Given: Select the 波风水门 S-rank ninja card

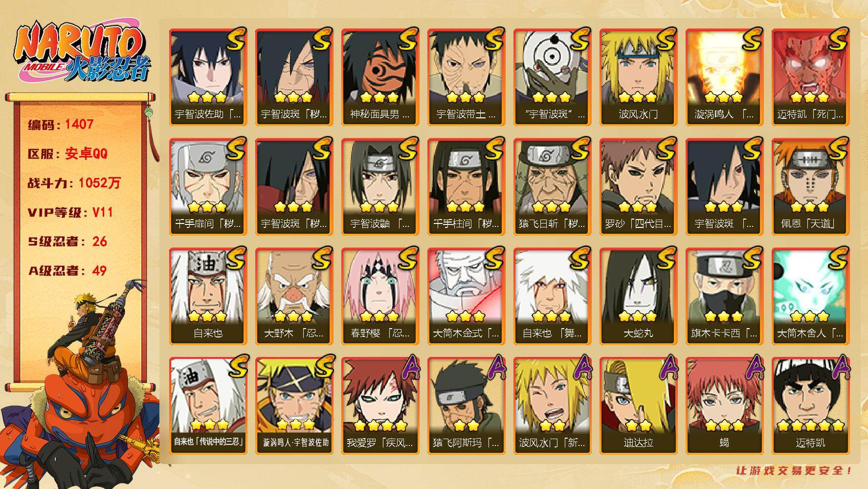Looking at the screenshot, I should click(x=638, y=77).
